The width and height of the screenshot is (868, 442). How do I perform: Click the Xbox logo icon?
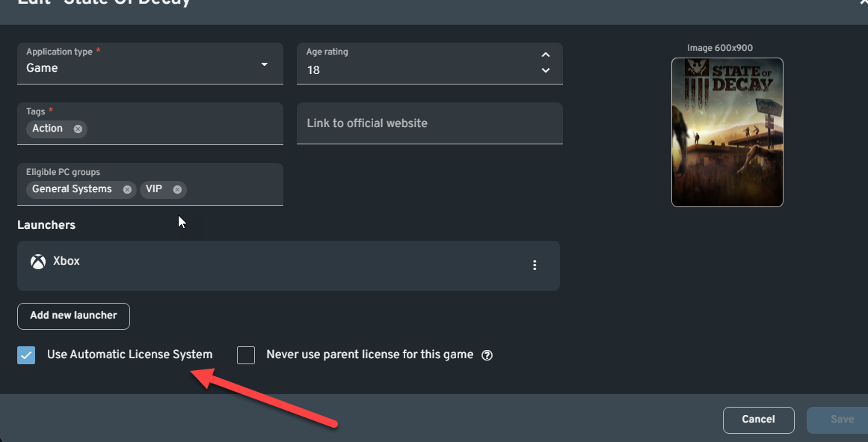(38, 262)
